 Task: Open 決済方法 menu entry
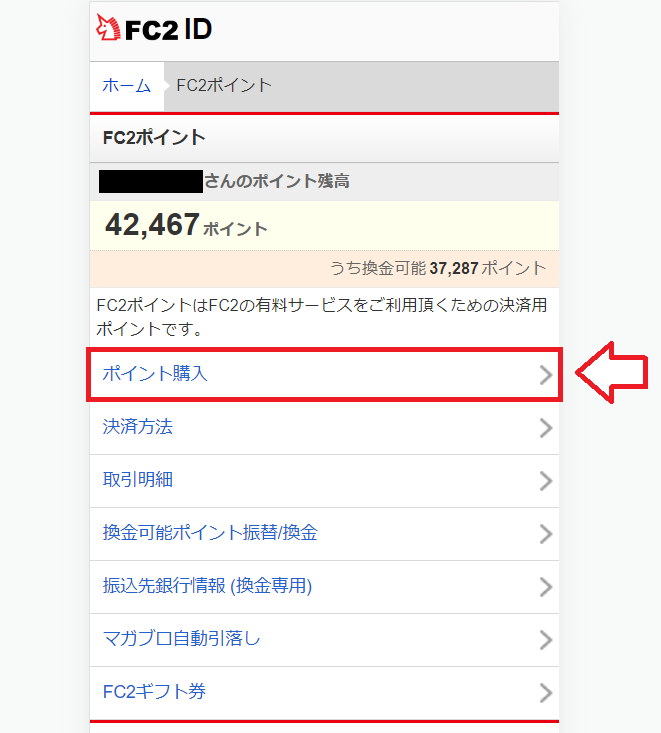click(324, 428)
